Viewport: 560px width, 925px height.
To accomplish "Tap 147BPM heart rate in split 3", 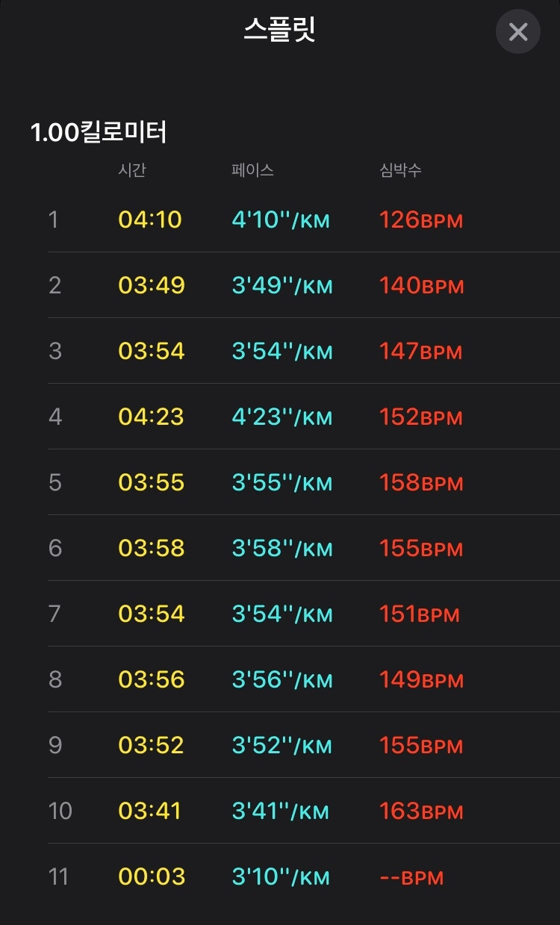I will [421, 352].
